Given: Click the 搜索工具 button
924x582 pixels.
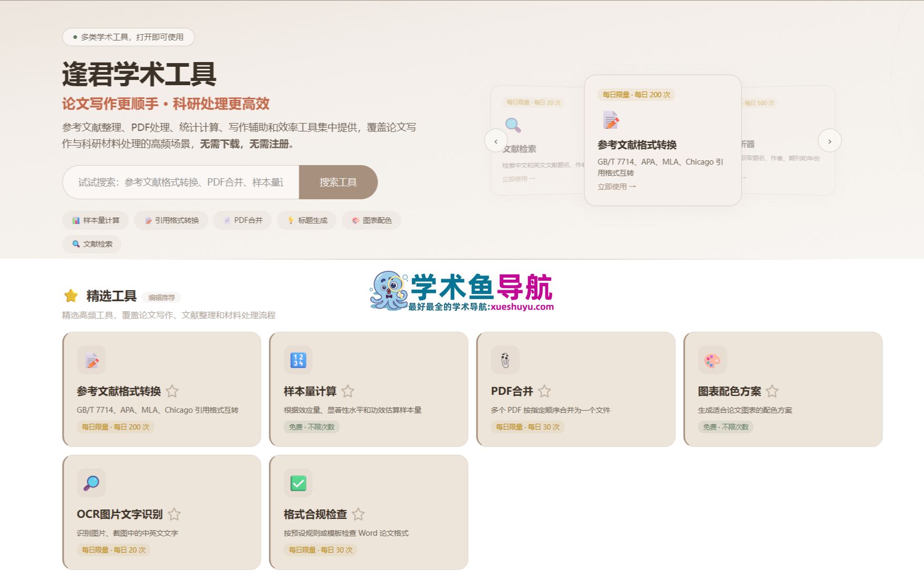Looking at the screenshot, I should pyautogui.click(x=338, y=182).
